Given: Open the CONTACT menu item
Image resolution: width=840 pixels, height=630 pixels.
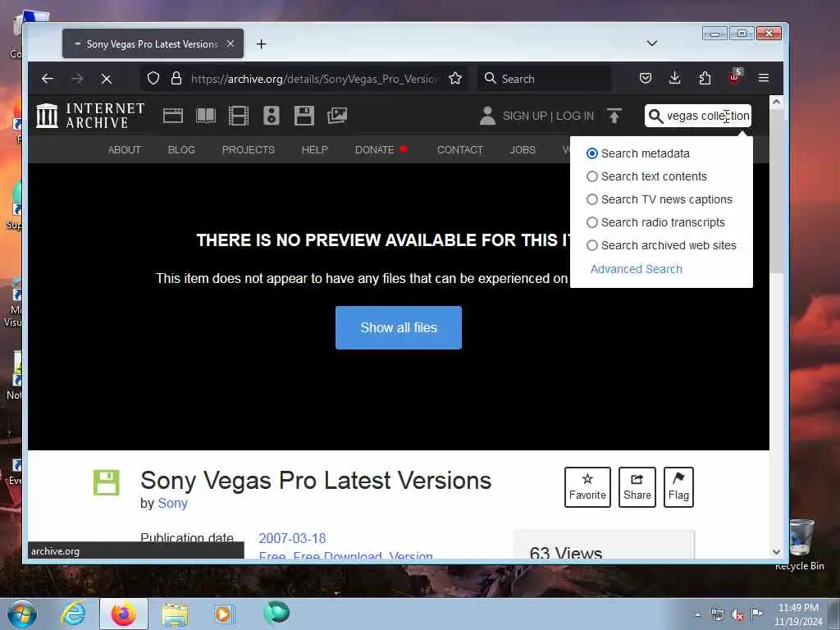Looking at the screenshot, I should coord(460,150).
